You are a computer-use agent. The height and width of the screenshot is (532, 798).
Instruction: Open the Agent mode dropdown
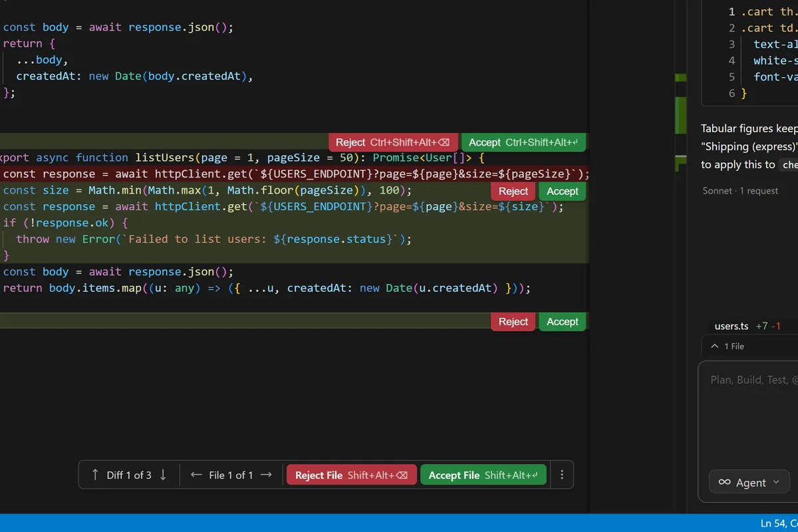coord(749,483)
